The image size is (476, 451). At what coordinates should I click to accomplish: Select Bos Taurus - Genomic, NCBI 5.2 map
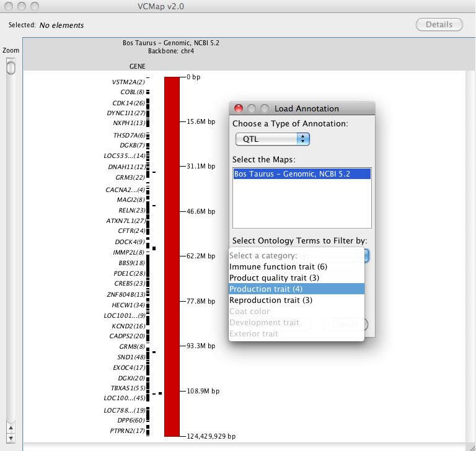[302, 174]
